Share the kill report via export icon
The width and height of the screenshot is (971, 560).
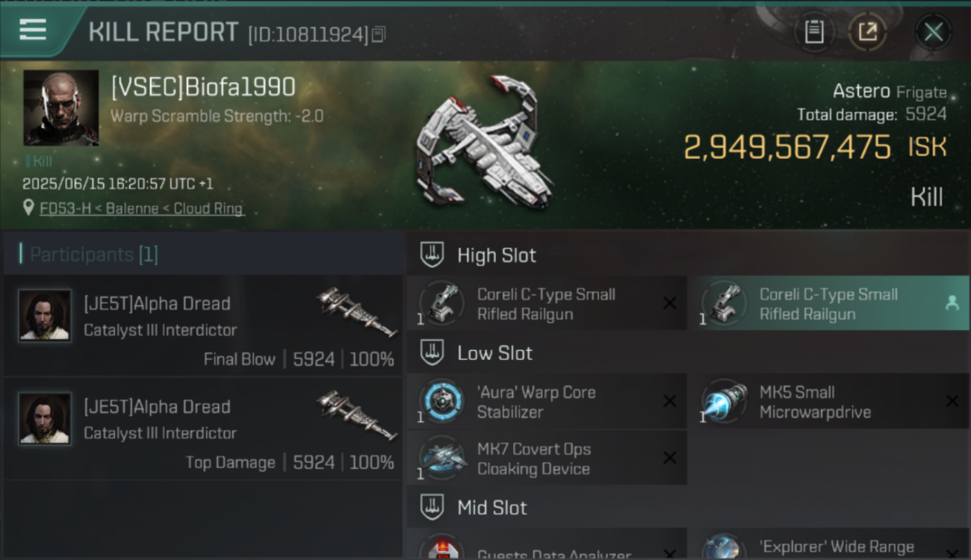tap(868, 32)
